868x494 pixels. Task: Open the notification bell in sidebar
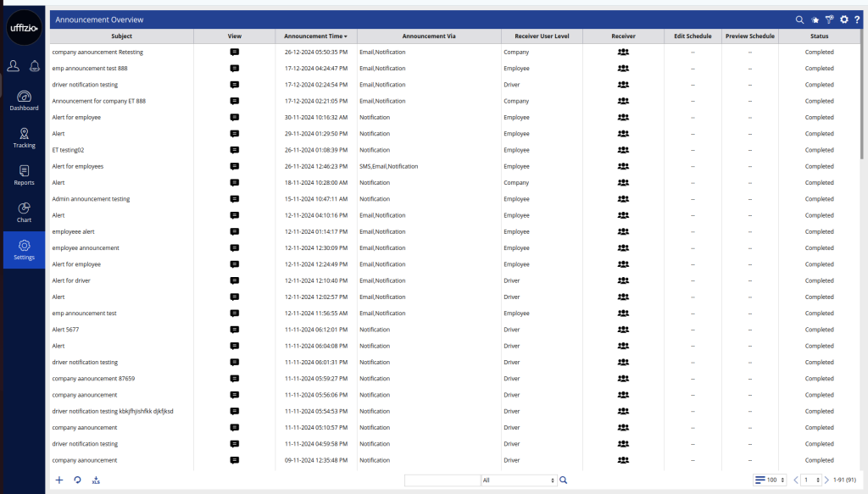pos(35,66)
